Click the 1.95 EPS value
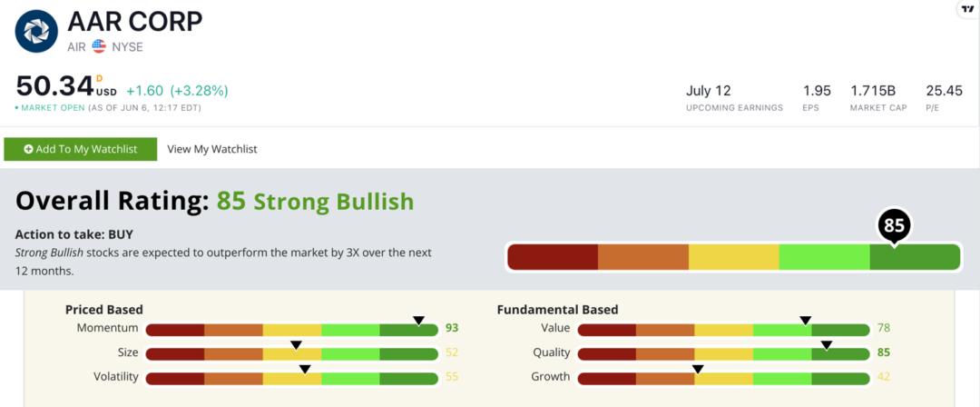980x407 pixels. click(817, 91)
